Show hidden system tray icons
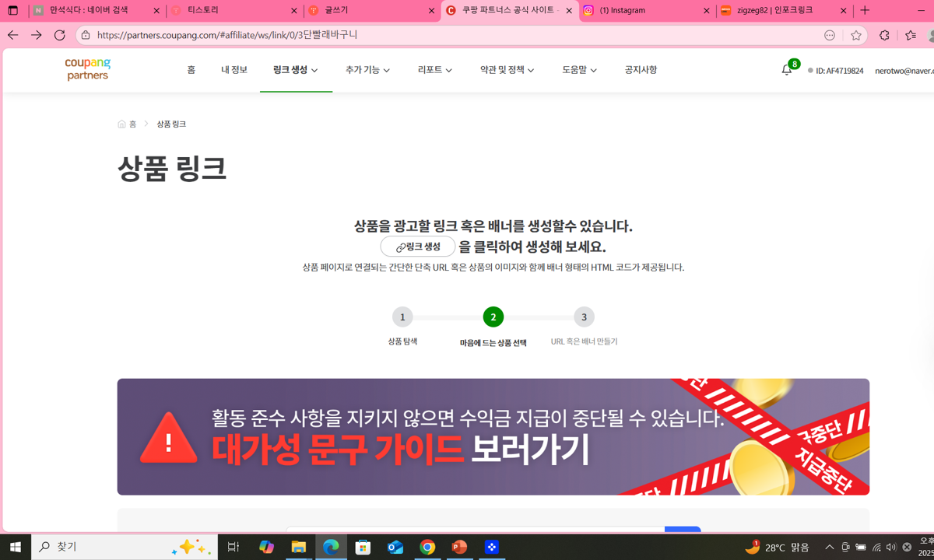This screenshot has height=560, width=934. 829,548
